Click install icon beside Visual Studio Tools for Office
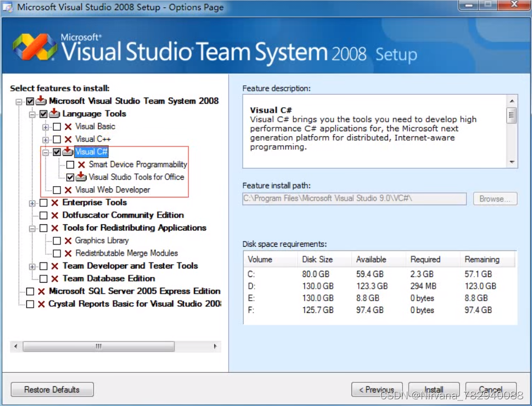Viewport: 532px width, 406px height. pyautogui.click(x=81, y=177)
